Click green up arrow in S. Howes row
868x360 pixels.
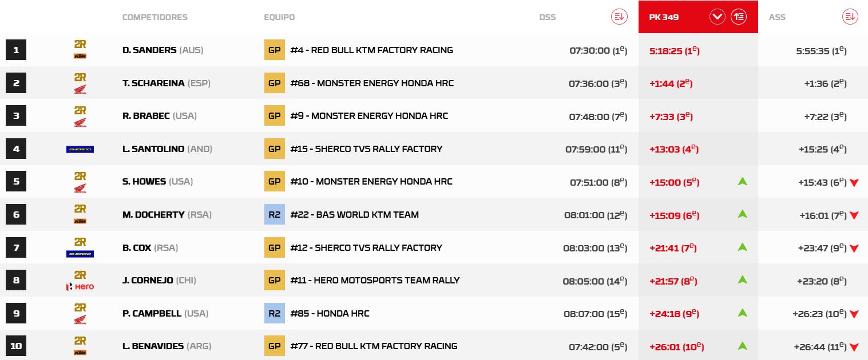point(743,182)
